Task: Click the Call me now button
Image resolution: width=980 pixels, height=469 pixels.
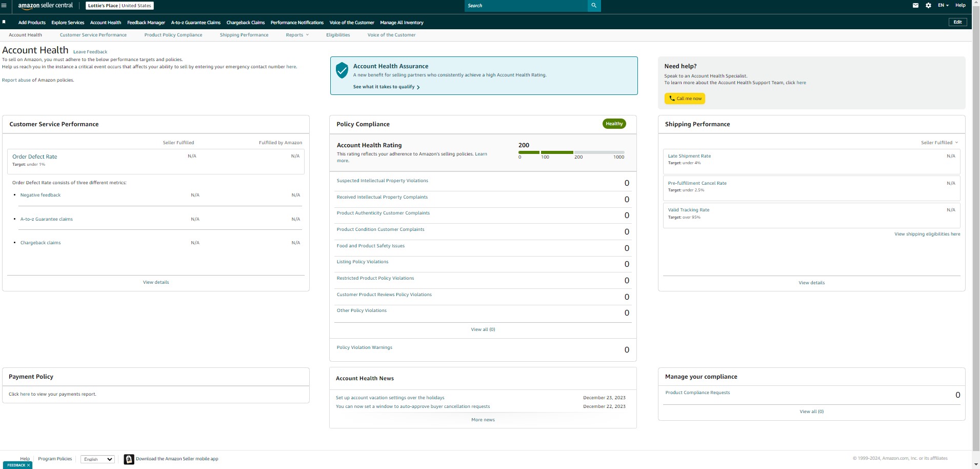Action: pos(685,99)
